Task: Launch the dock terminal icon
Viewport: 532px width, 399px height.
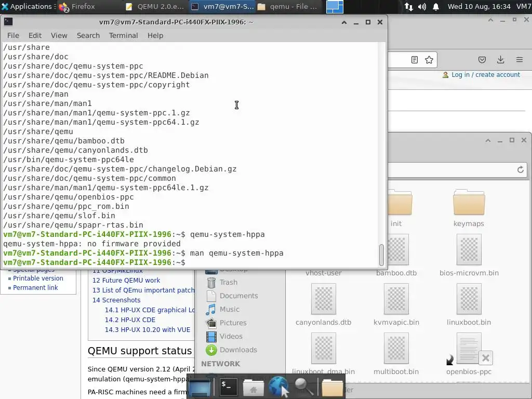Action: 229,387
